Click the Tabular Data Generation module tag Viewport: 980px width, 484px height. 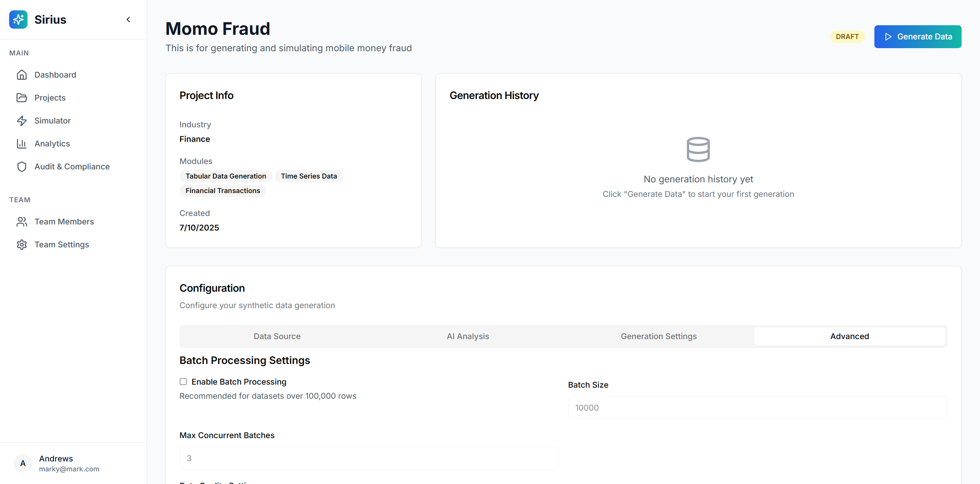[226, 176]
